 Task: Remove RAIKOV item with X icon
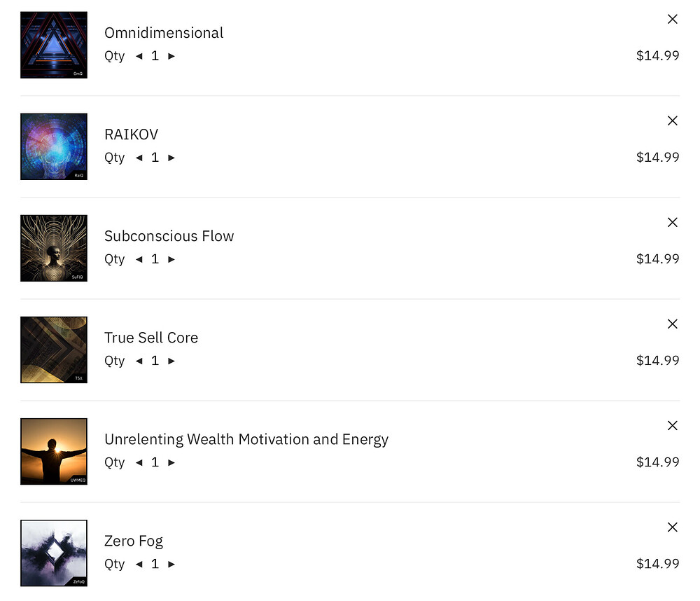[x=672, y=120]
